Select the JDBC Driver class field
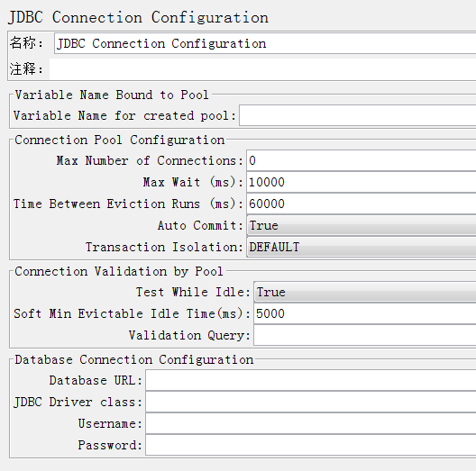Image resolution: width=476 pixels, height=471 pixels. [311, 402]
